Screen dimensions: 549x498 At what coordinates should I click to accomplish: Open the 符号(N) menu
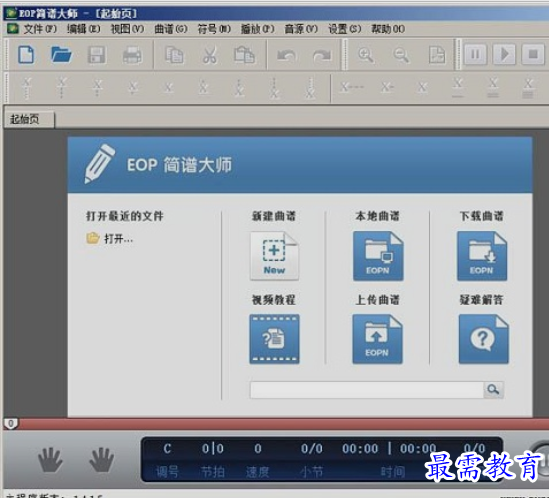tap(214, 29)
